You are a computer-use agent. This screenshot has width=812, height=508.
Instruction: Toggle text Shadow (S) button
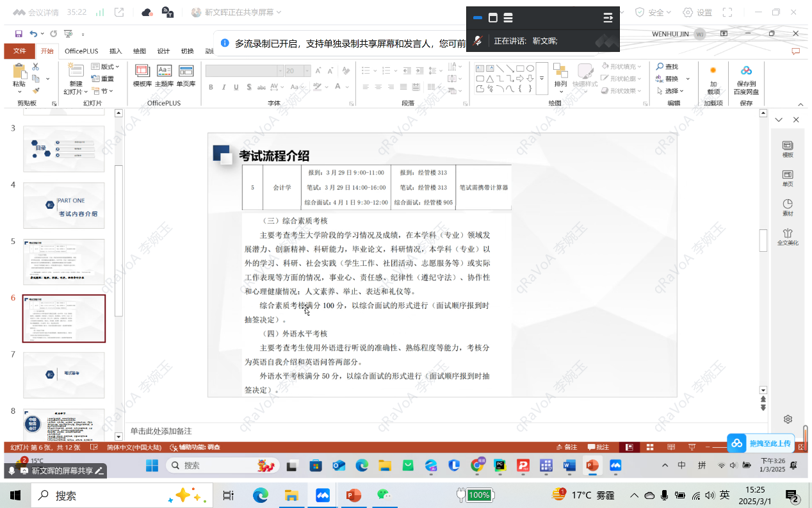tap(249, 87)
